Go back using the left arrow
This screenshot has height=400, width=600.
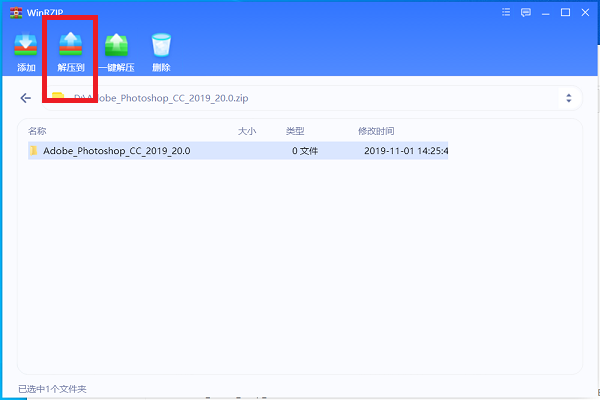25,98
